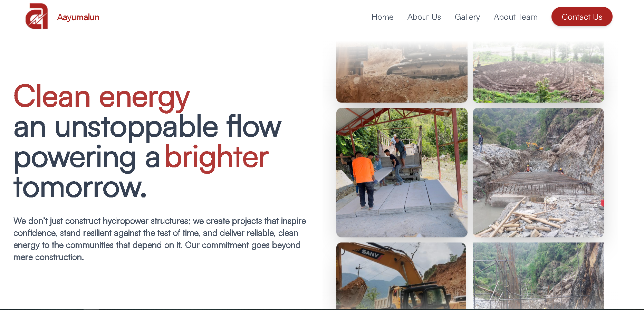
Task: Navigate to About Team
Action: 516,17
